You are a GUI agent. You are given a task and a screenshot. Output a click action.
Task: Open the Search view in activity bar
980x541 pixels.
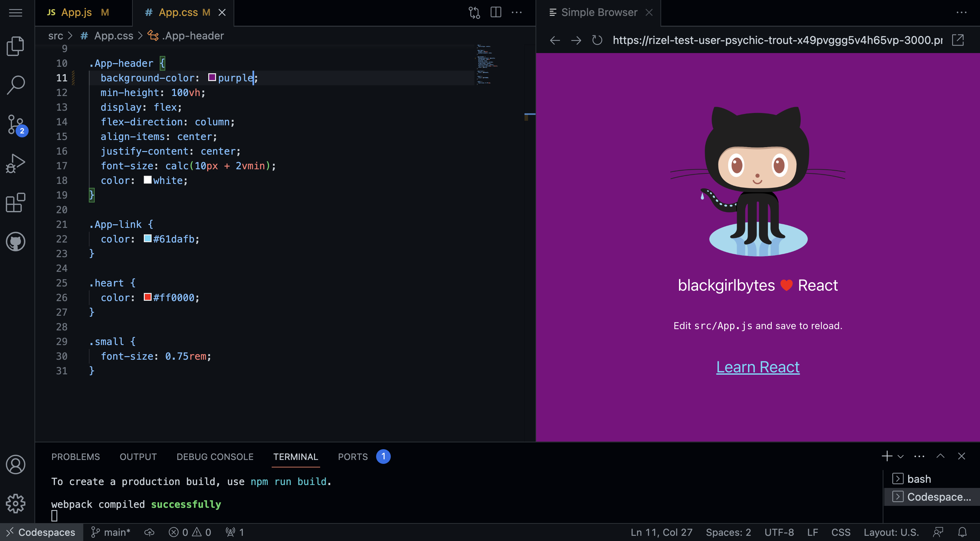coord(16,85)
